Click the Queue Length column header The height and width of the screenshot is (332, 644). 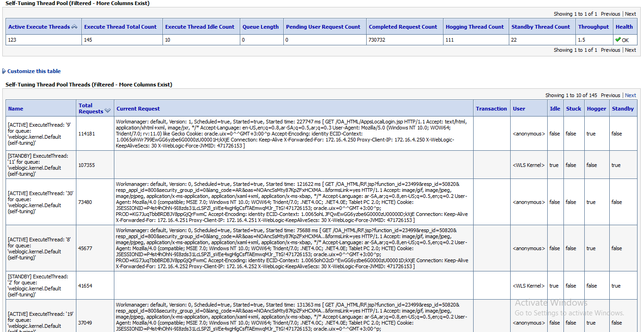[x=260, y=27]
